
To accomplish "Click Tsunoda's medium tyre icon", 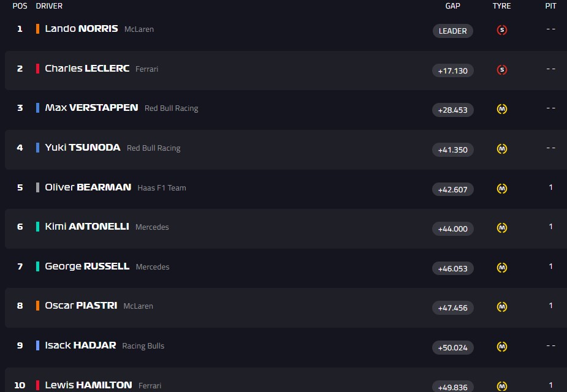I will pyautogui.click(x=501, y=149).
